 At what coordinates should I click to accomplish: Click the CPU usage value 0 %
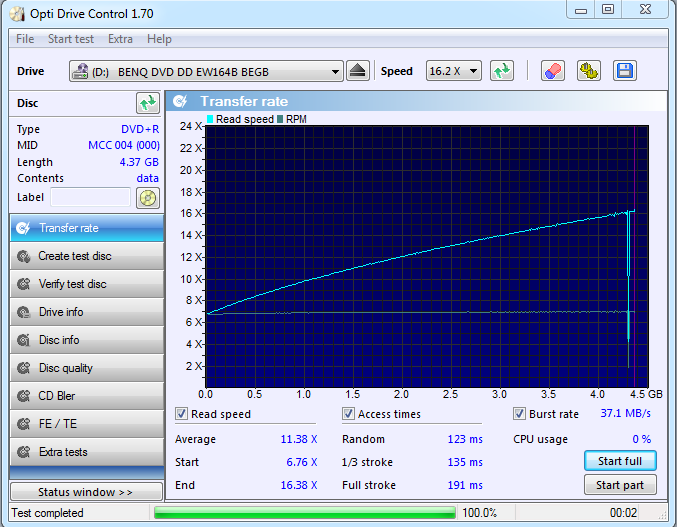tap(642, 439)
